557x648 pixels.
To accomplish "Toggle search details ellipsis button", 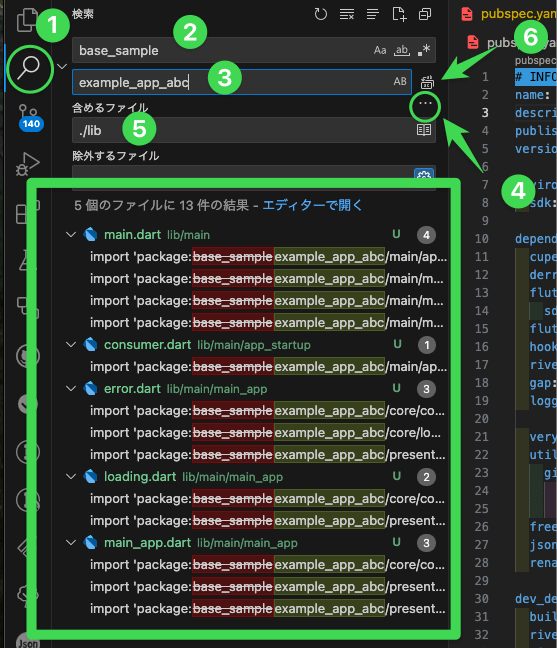I will click(425, 104).
